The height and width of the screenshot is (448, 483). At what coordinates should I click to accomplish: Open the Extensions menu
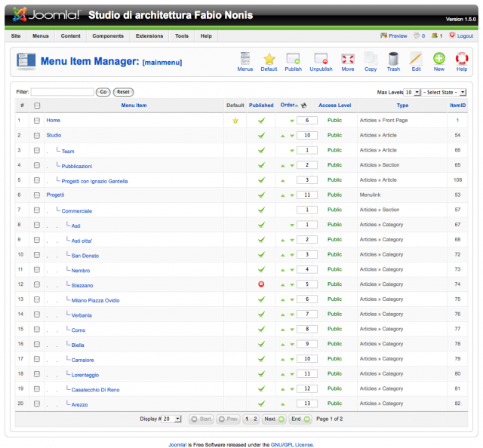point(149,35)
